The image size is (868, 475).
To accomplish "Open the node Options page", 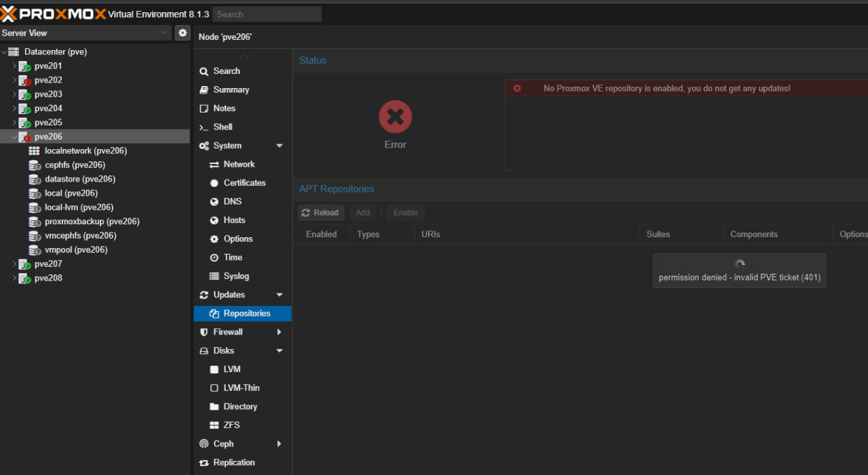I will 243,239.
